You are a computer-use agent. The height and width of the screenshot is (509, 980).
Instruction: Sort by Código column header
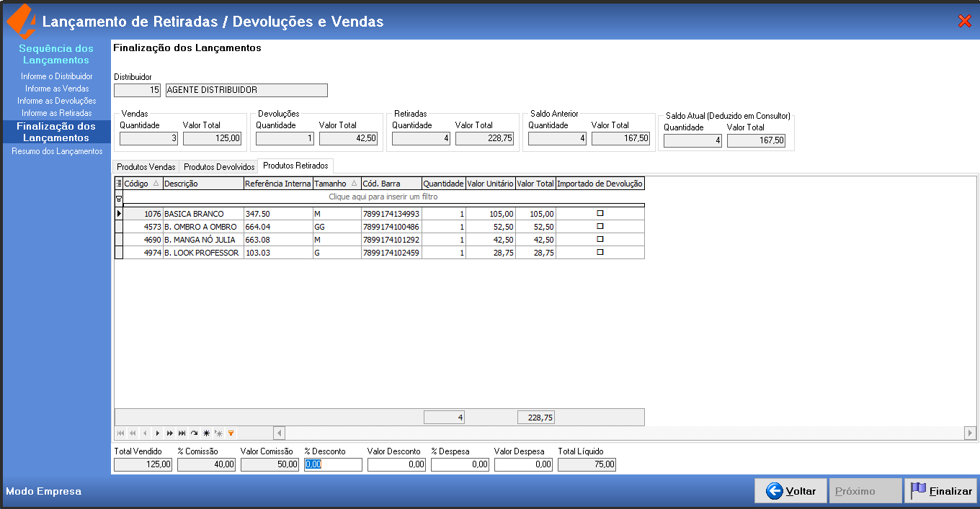[x=143, y=184]
